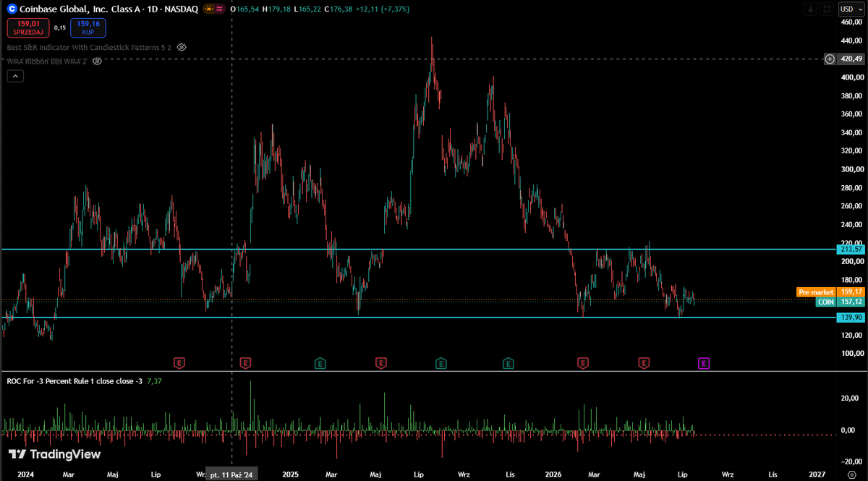Collapse the indicator legend with the chevron button
The height and width of the screenshot is (481, 868).
(14, 76)
